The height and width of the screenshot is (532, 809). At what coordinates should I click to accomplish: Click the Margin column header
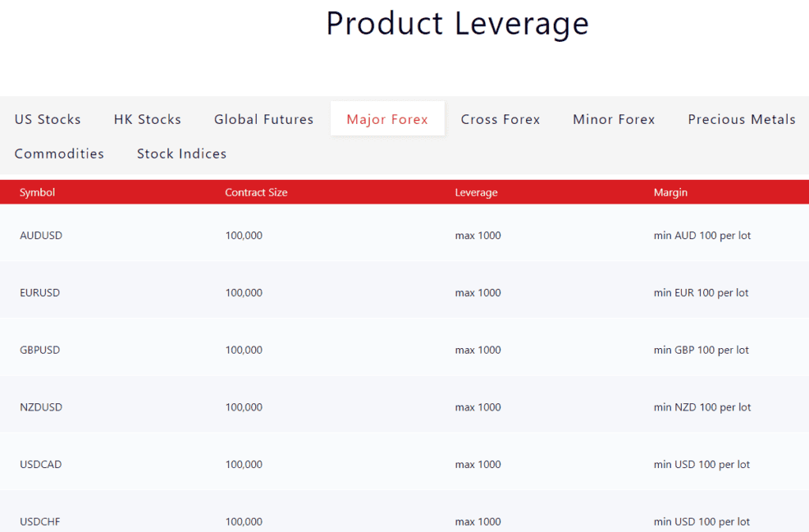point(670,192)
